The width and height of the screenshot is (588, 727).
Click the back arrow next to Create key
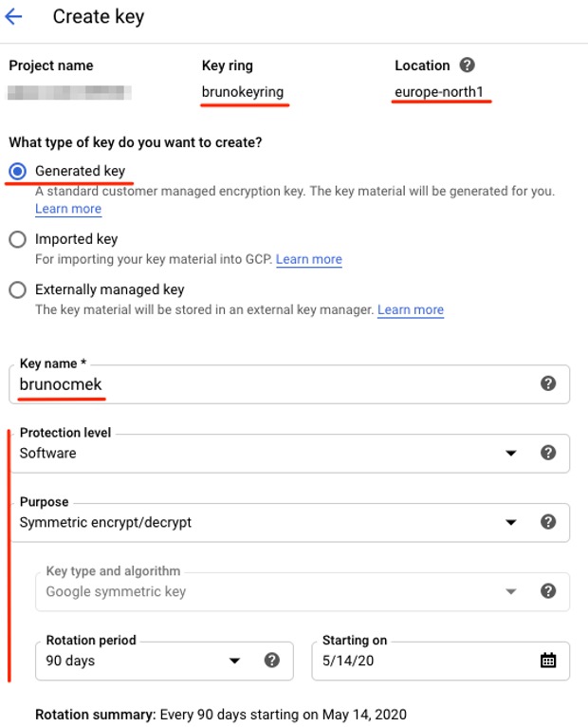(x=14, y=17)
